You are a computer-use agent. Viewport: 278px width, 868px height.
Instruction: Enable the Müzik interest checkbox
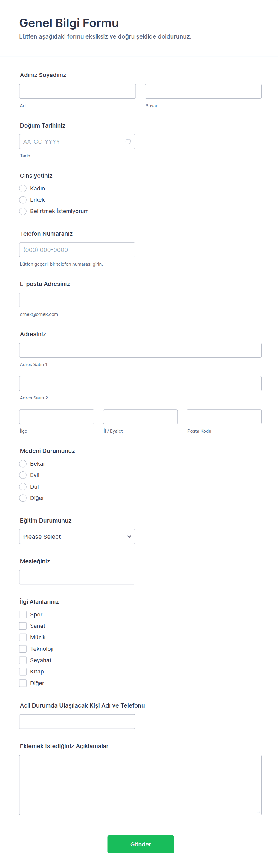[x=23, y=638]
